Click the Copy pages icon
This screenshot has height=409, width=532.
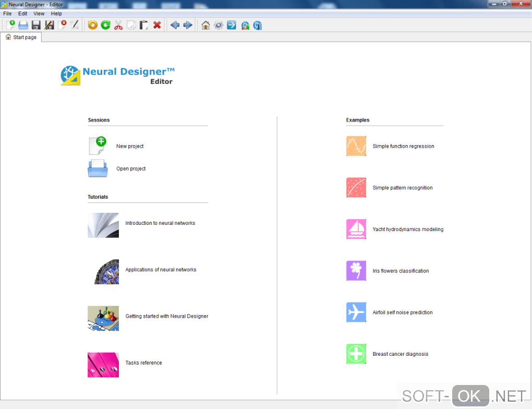(x=131, y=25)
